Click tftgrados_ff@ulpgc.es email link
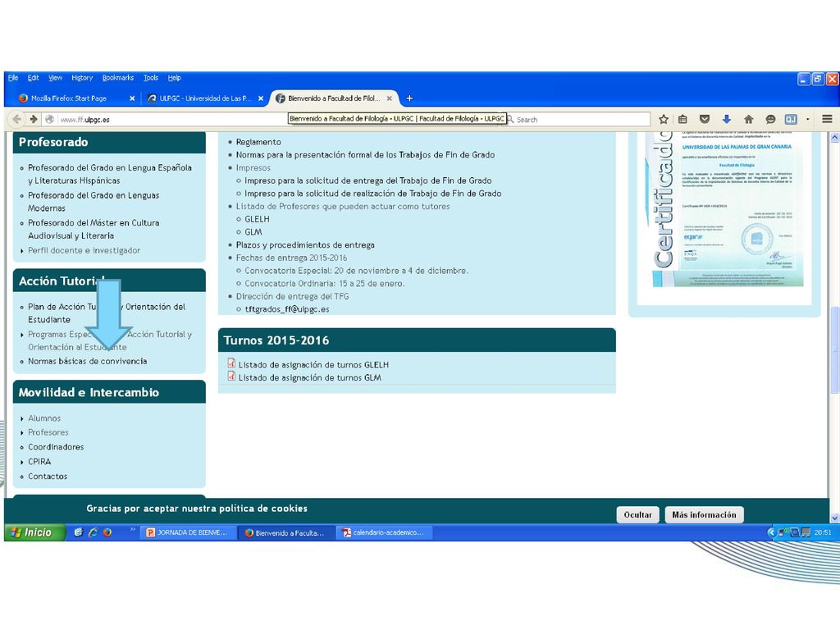This screenshot has width=840, height=630. point(287,309)
